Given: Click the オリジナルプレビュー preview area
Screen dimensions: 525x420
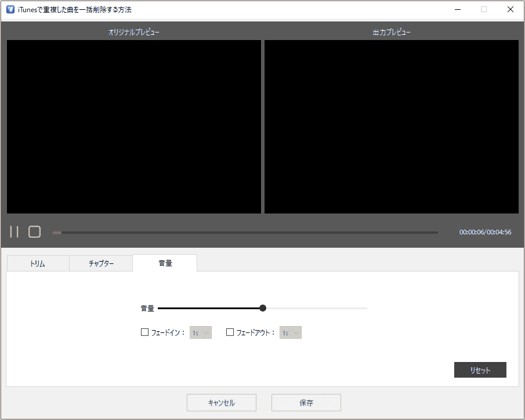Looking at the screenshot, I should [133, 126].
